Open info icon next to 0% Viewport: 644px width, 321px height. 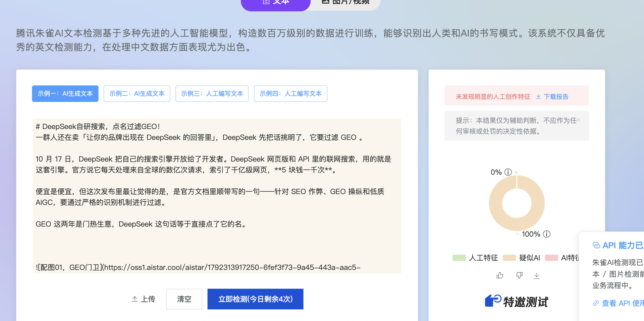[x=508, y=172]
